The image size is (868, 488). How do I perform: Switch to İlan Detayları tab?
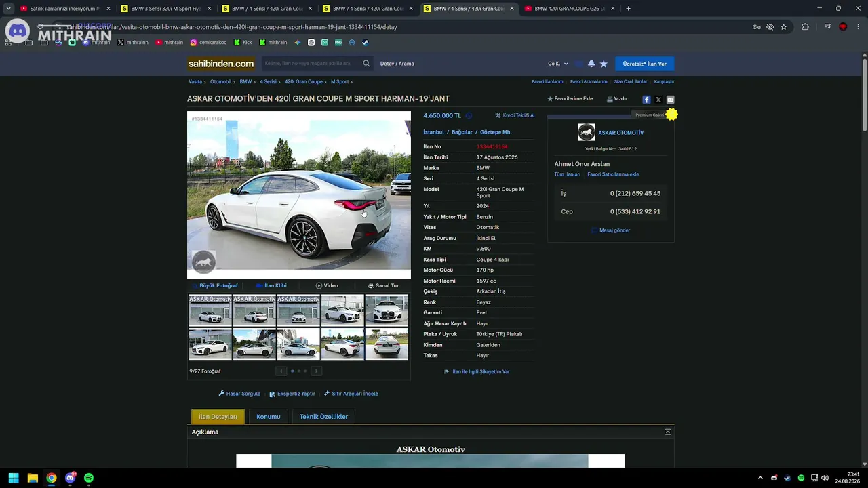click(218, 417)
